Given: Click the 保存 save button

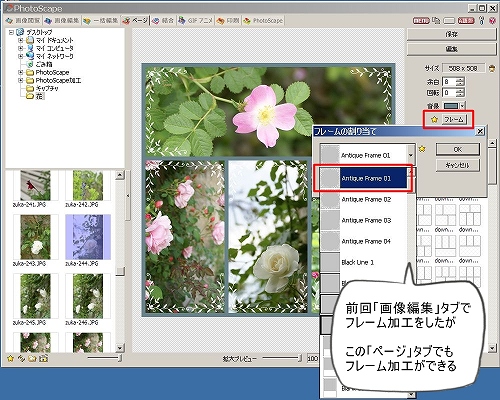Looking at the screenshot, I should pos(451,34).
